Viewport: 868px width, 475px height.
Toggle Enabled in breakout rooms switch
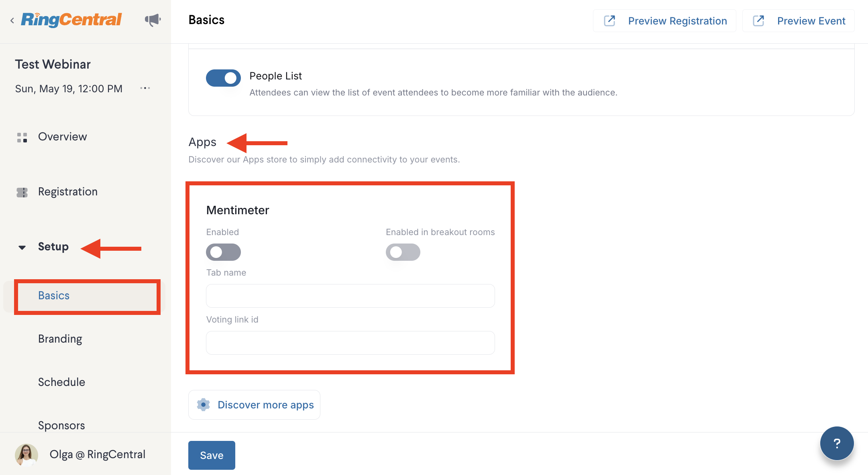(x=403, y=252)
